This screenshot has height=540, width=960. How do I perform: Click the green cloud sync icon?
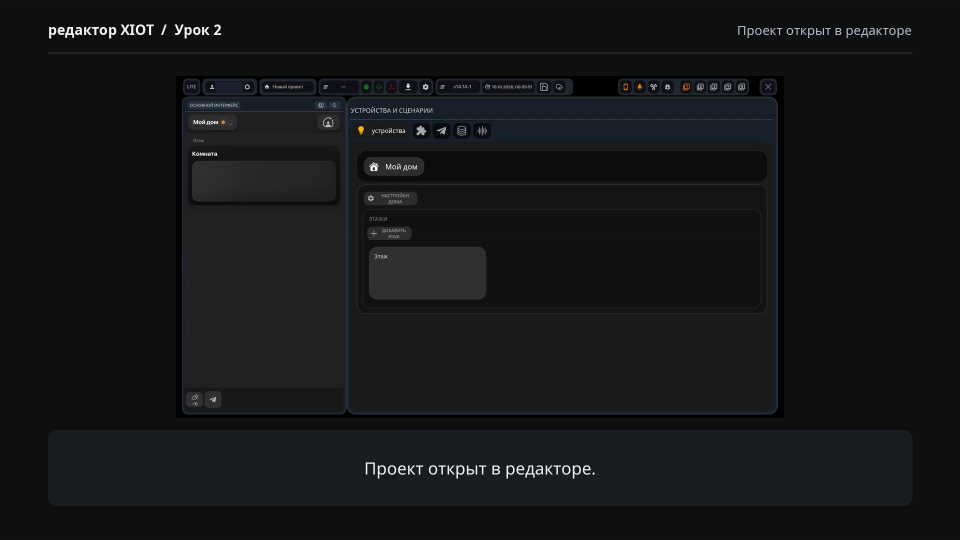379,87
